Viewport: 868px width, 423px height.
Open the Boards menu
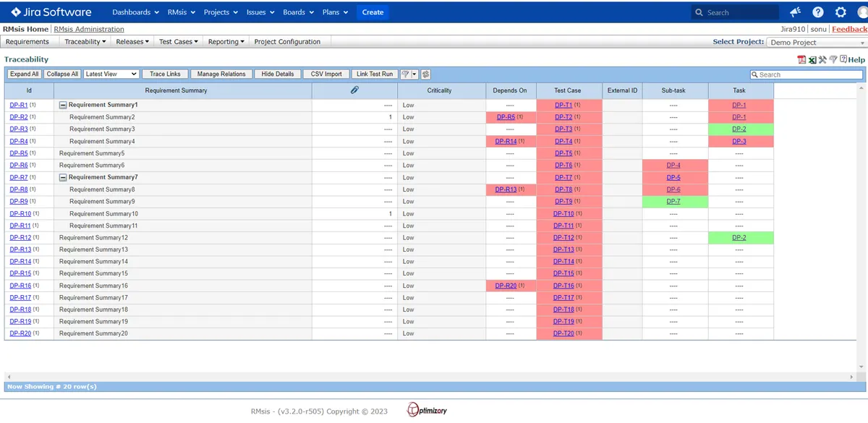click(298, 12)
